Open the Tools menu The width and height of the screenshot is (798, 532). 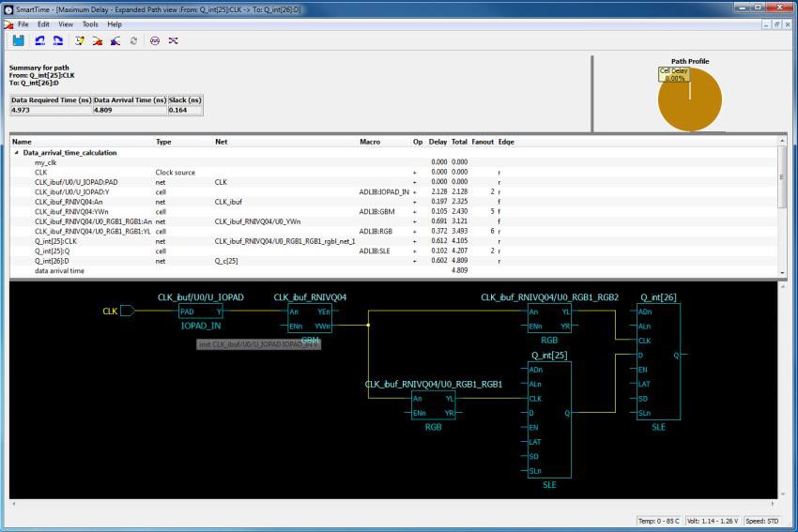click(89, 23)
